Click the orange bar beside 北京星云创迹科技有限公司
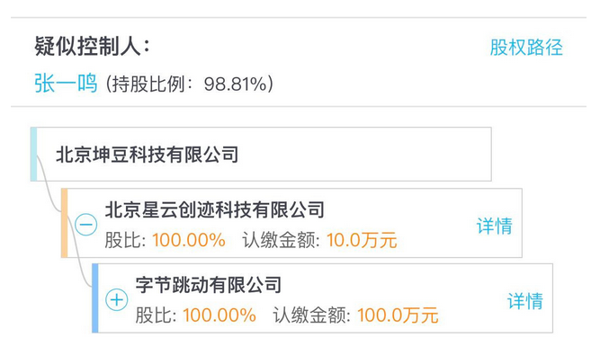 point(65,223)
